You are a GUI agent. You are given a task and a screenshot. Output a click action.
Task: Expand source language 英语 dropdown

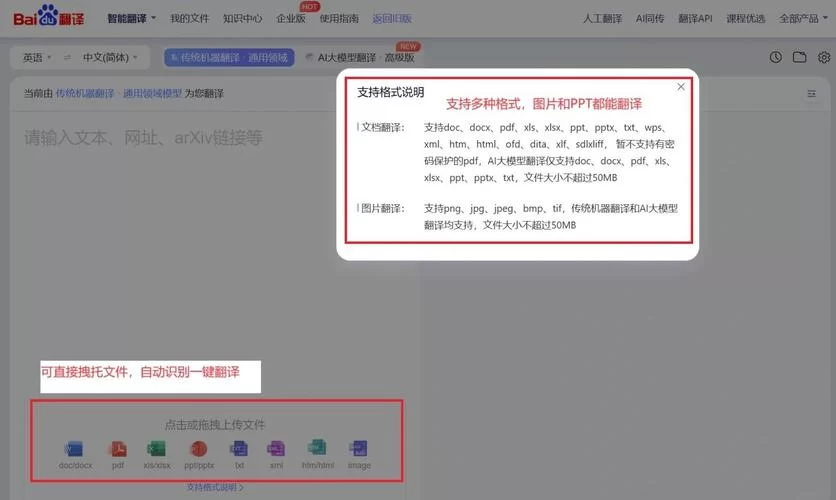tap(37, 57)
